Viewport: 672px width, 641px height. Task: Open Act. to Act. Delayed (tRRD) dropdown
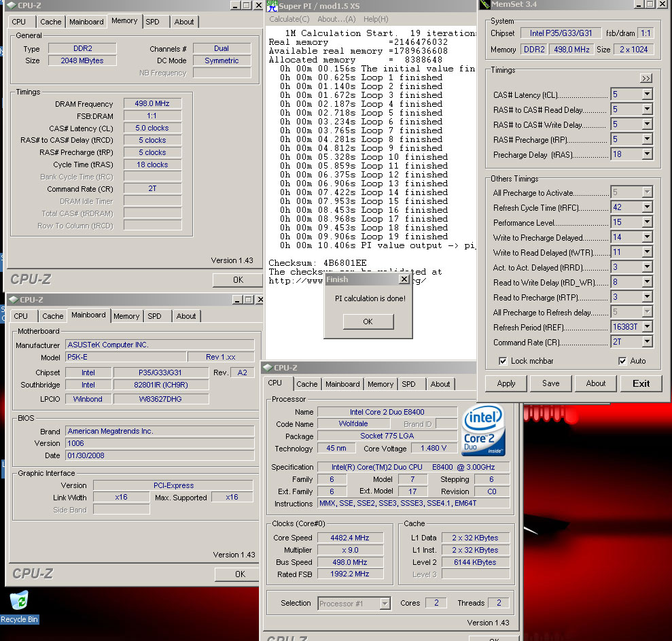[x=647, y=267]
